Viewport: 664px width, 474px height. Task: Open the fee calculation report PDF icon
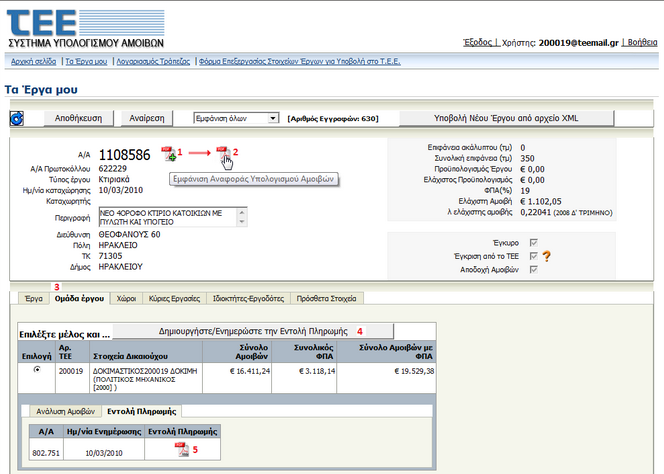(223, 153)
